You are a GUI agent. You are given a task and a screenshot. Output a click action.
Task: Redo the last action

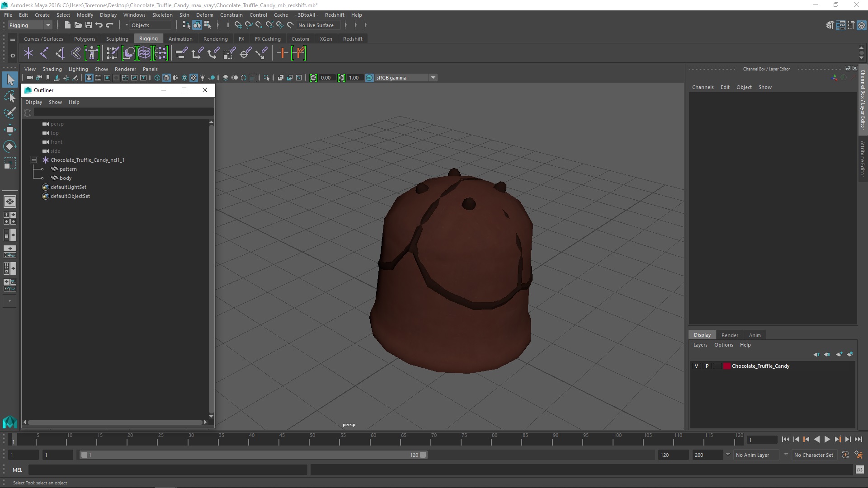tap(109, 25)
